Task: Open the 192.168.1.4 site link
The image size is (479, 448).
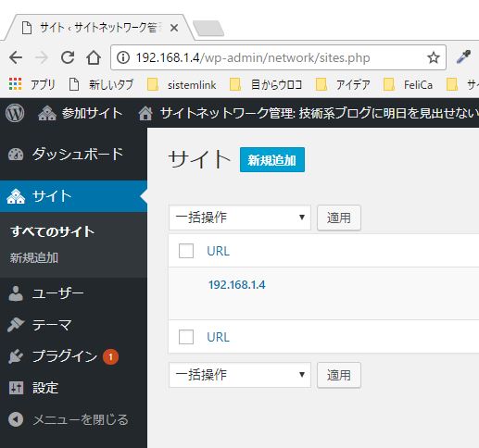Action: point(237,284)
